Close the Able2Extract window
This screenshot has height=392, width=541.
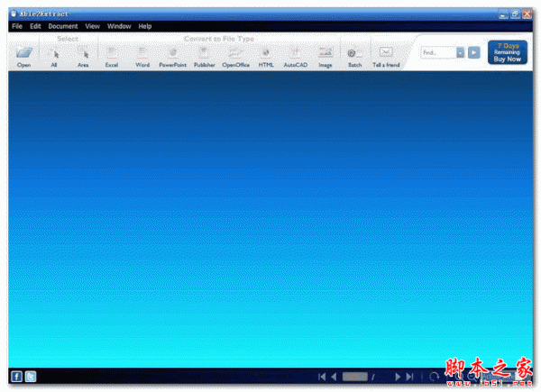click(x=527, y=14)
